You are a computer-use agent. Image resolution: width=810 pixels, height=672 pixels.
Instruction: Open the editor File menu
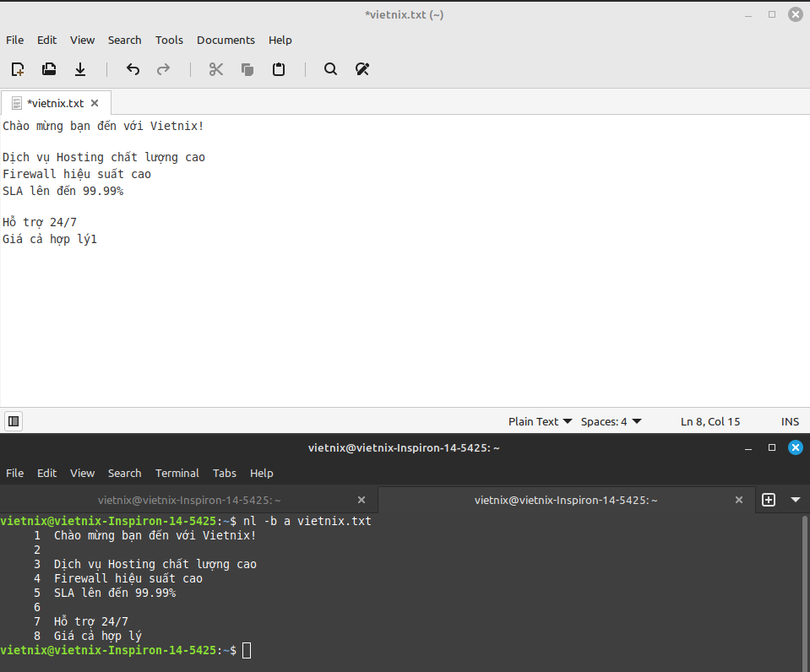click(14, 40)
